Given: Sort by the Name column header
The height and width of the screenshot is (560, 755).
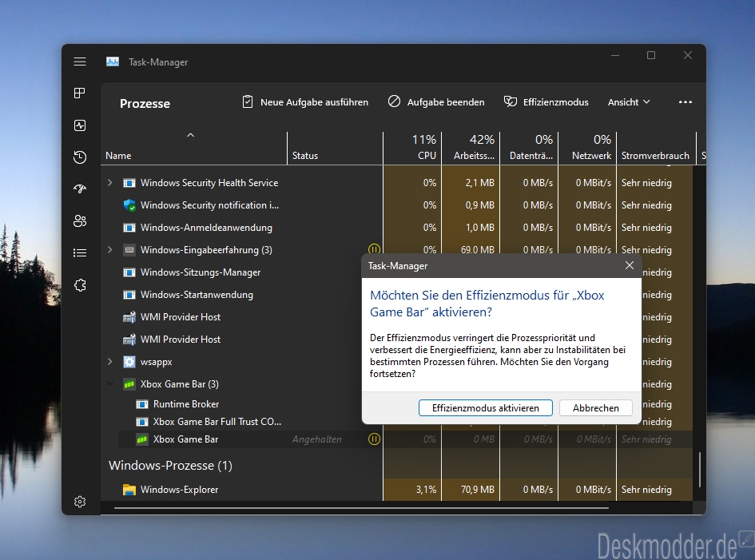Looking at the screenshot, I should click(x=193, y=149).
